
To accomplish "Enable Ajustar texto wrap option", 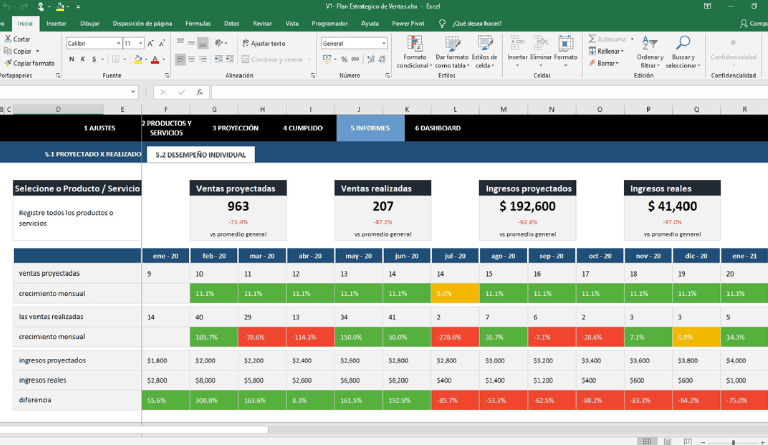I will click(264, 44).
